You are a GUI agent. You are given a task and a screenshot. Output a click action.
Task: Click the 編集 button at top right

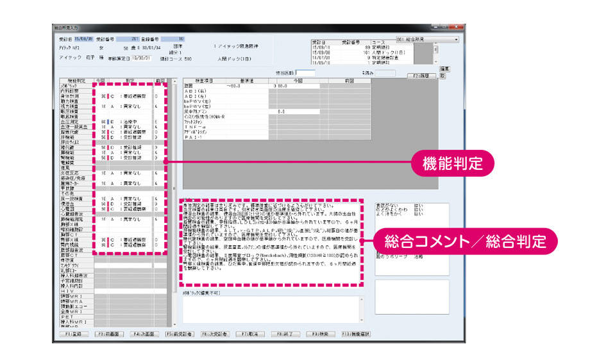tap(443, 69)
